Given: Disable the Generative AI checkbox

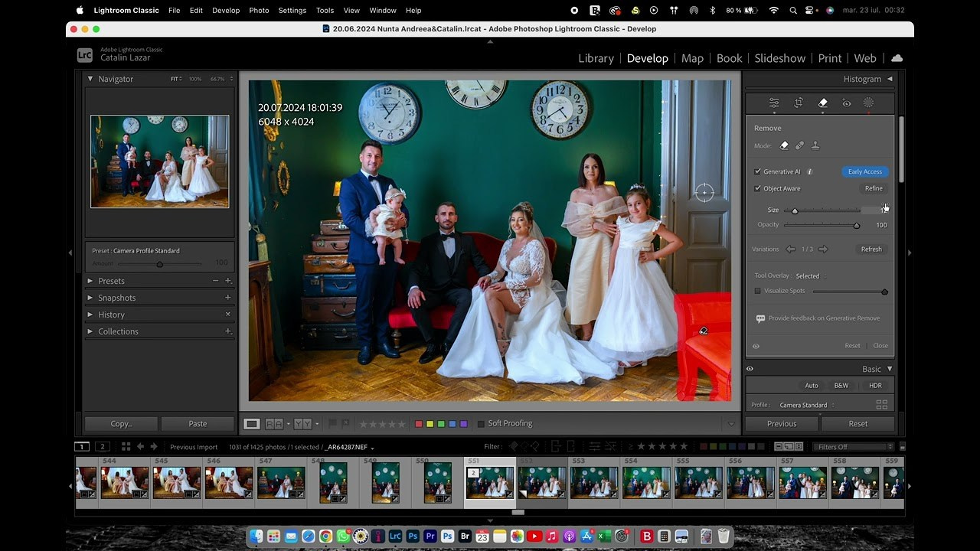Looking at the screenshot, I should (758, 171).
